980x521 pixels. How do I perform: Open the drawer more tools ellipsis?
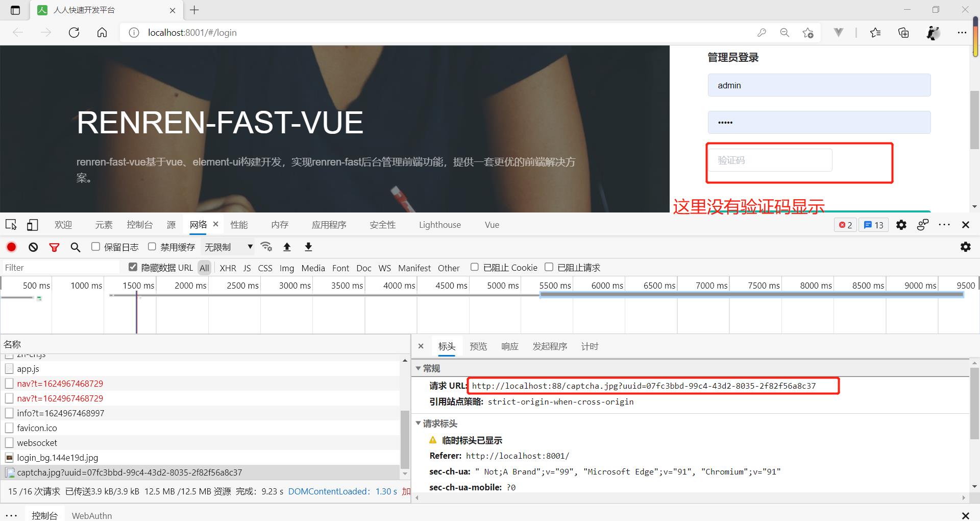click(11, 515)
